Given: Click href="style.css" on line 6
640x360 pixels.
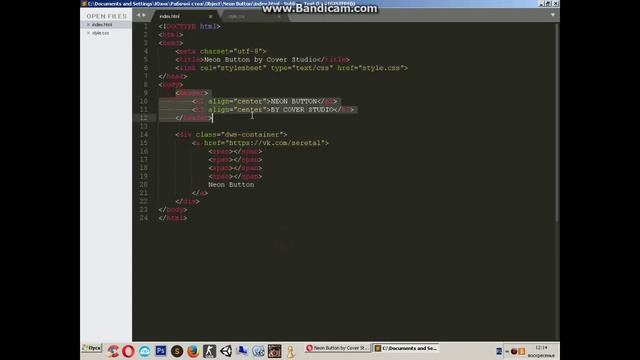Looking at the screenshot, I should click(370, 68).
